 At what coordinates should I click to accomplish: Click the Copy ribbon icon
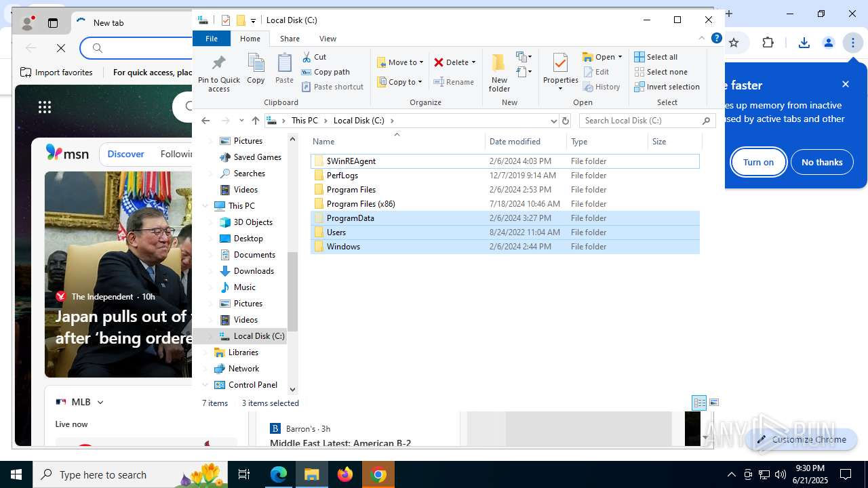256,68
